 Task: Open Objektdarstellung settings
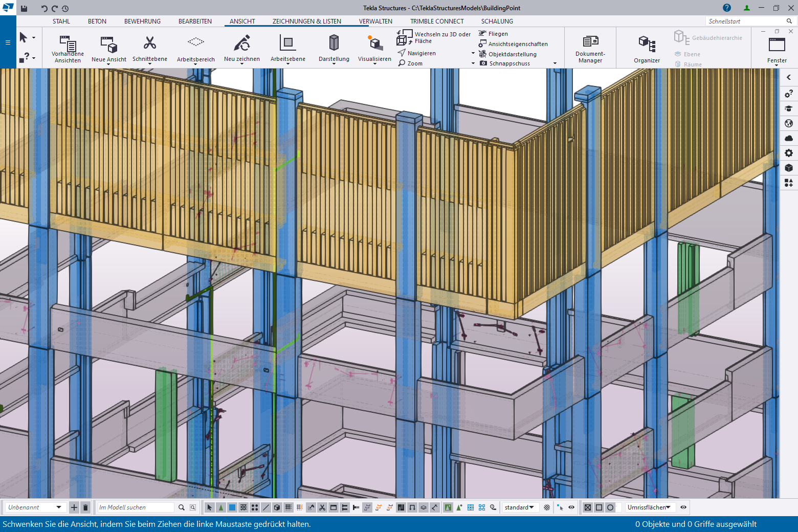coord(507,54)
